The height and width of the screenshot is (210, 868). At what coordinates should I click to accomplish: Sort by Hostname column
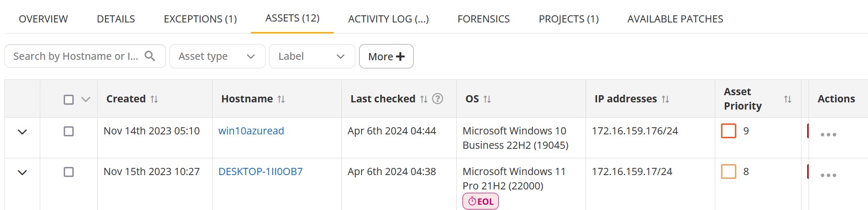(x=281, y=99)
